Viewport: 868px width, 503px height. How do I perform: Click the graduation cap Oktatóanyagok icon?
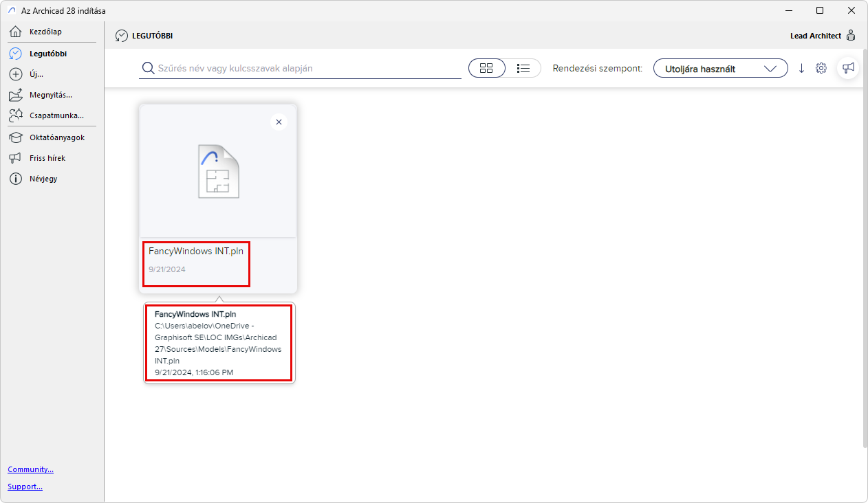tap(16, 137)
